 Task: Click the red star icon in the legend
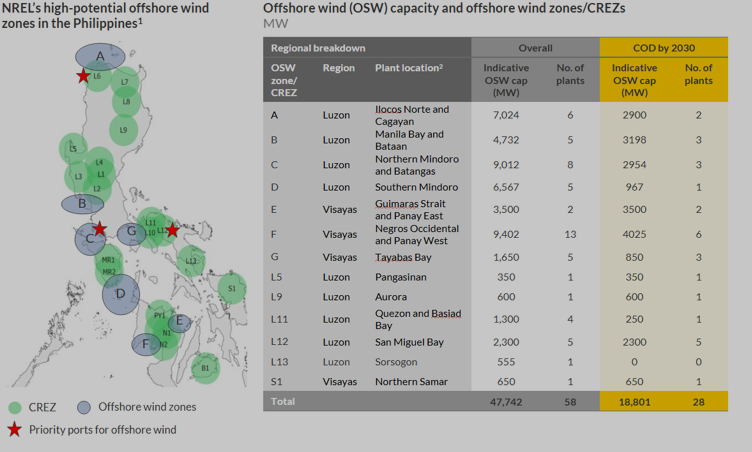click(14, 430)
